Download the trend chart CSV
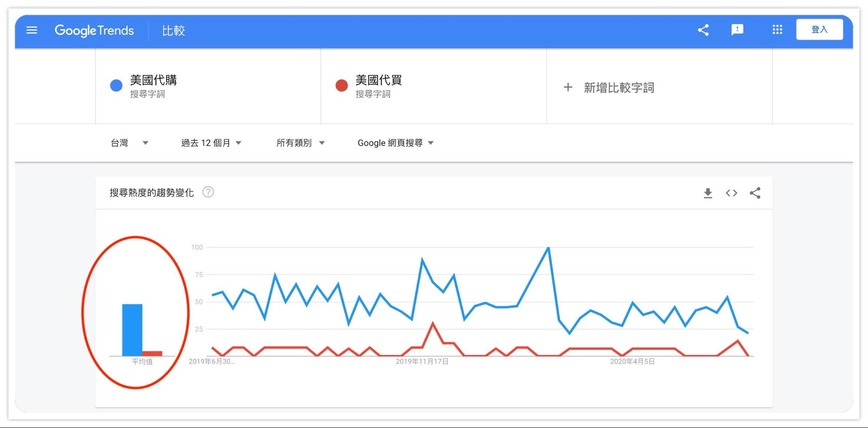 pyautogui.click(x=708, y=193)
